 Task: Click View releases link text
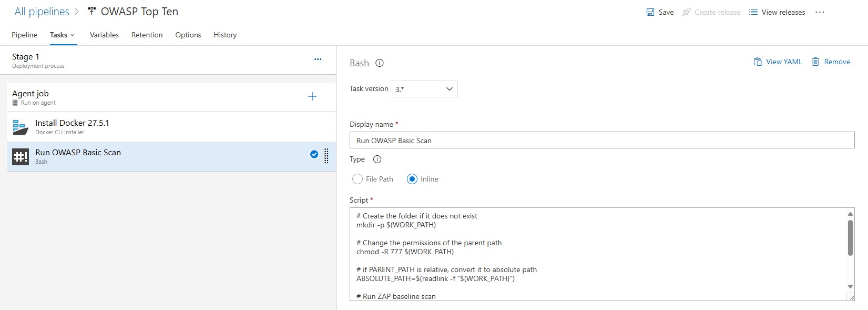pyautogui.click(x=783, y=12)
